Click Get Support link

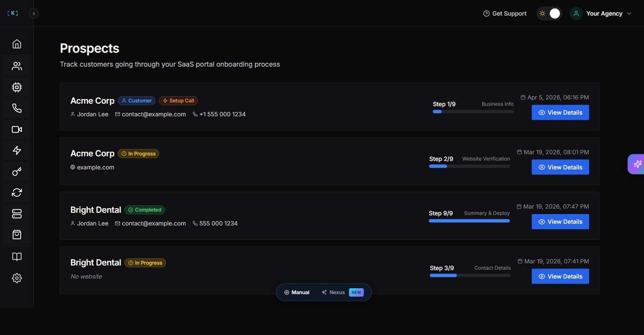[x=505, y=13]
